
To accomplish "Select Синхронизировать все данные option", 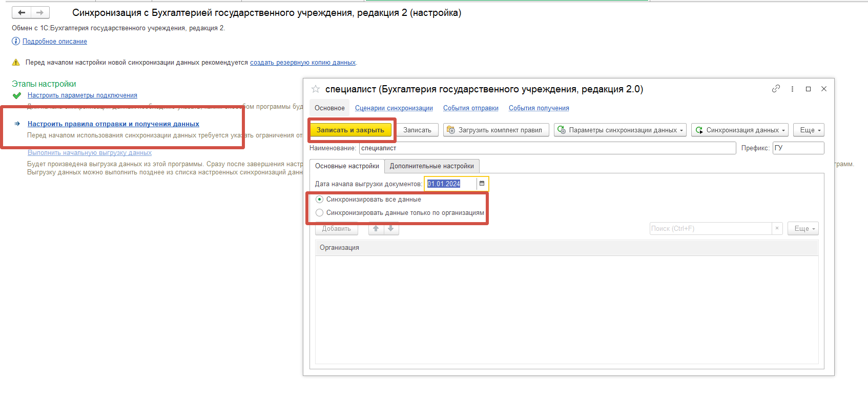I will tap(368, 200).
